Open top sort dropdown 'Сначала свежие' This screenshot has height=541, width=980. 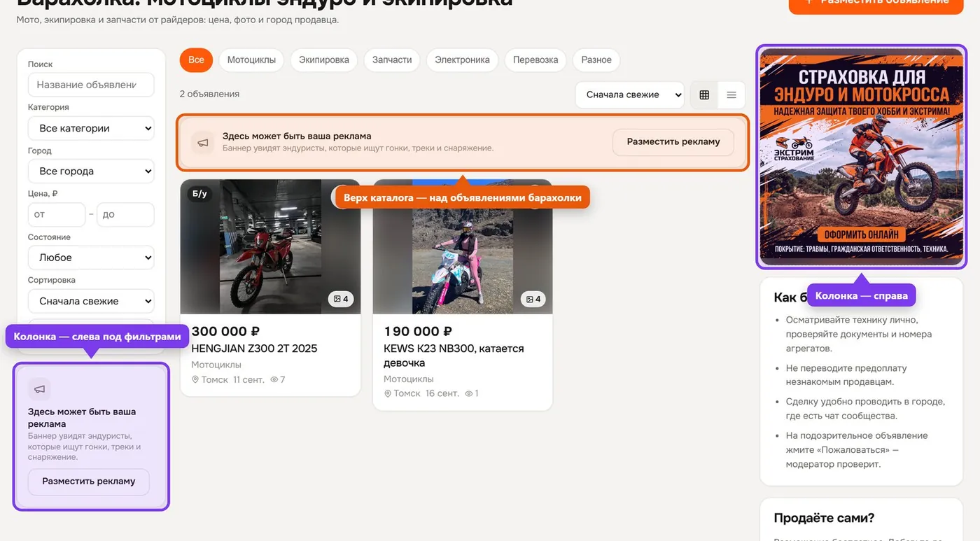click(629, 94)
